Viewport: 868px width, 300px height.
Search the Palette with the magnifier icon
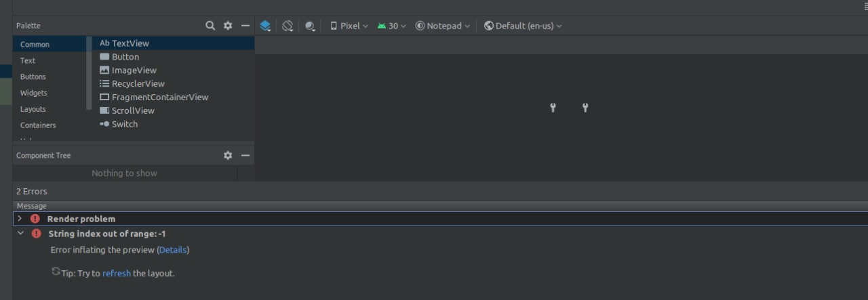(210, 26)
